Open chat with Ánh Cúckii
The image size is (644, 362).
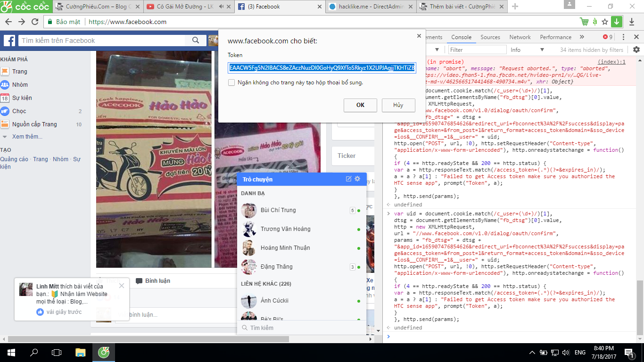point(301,301)
